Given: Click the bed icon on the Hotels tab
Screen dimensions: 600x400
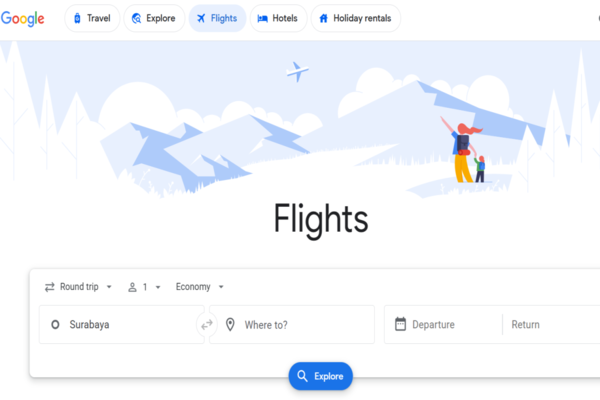Looking at the screenshot, I should (262, 18).
